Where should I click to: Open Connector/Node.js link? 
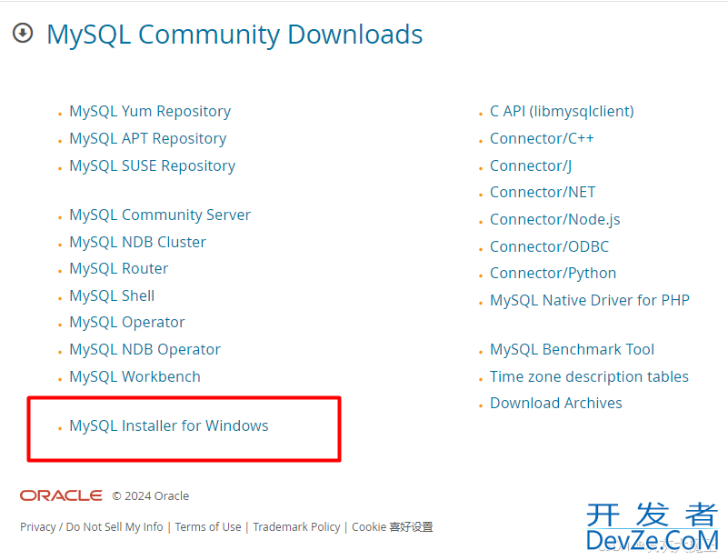pos(554,220)
